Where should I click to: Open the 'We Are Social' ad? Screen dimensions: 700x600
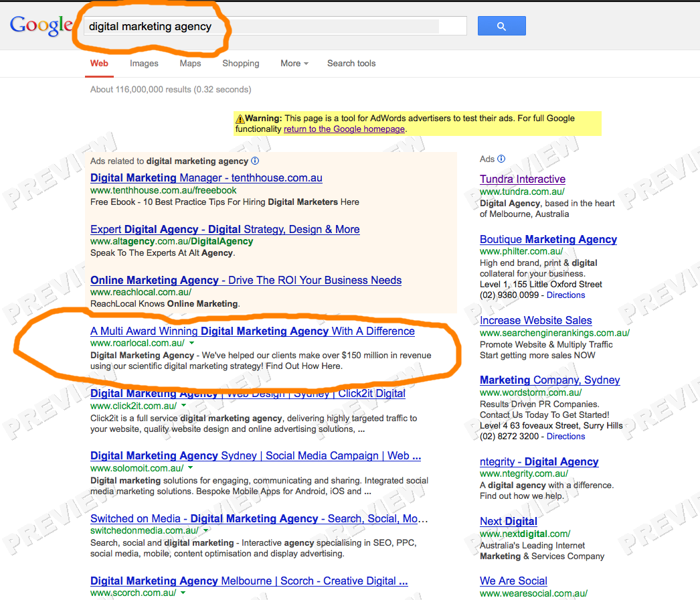[x=513, y=581]
